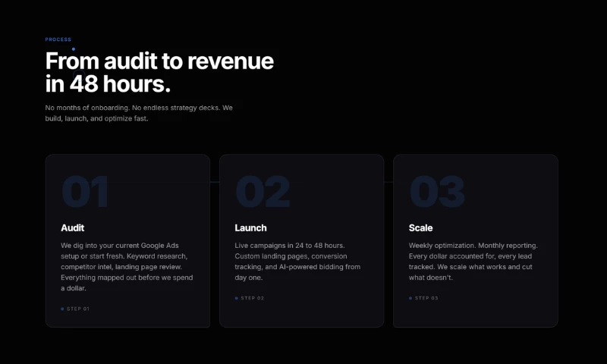Click the blue dot beside STEP 01
The image size is (607, 364).
[62, 309]
